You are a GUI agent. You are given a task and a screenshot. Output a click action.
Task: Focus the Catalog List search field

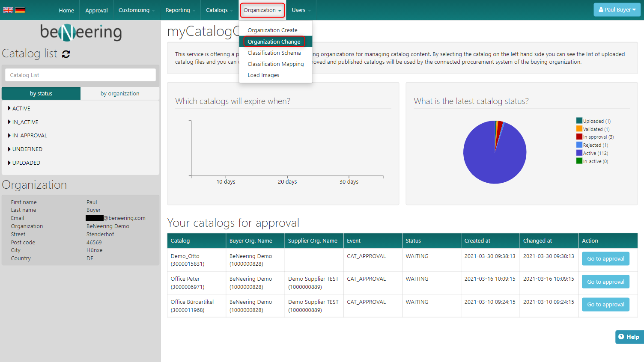[80, 75]
